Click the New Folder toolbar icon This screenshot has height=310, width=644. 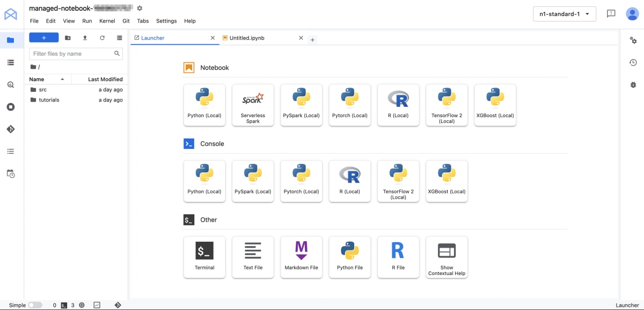tap(68, 38)
